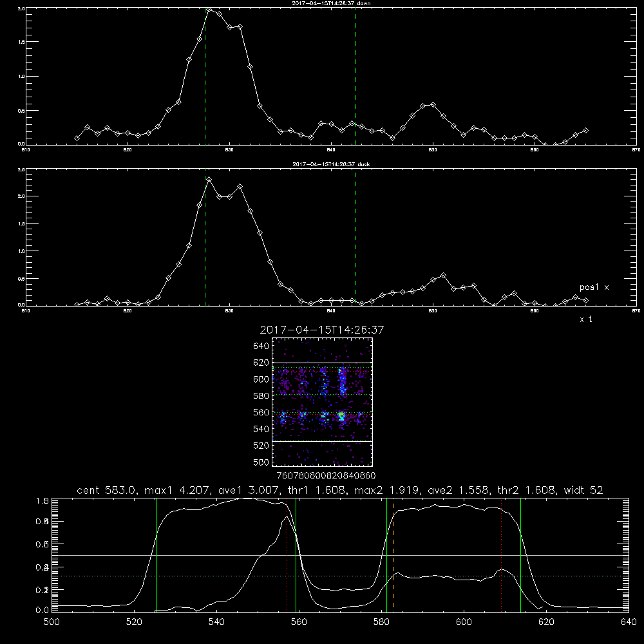The width and height of the screenshot is (644, 644).
Task: Click heatmap y-axis label '500'
Action: [261, 462]
